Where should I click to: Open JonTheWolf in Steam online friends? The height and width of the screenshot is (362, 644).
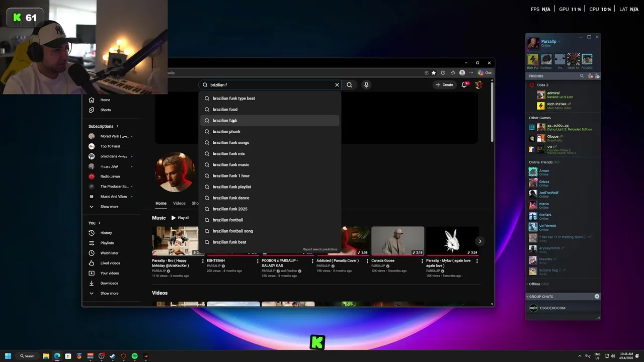click(563, 193)
